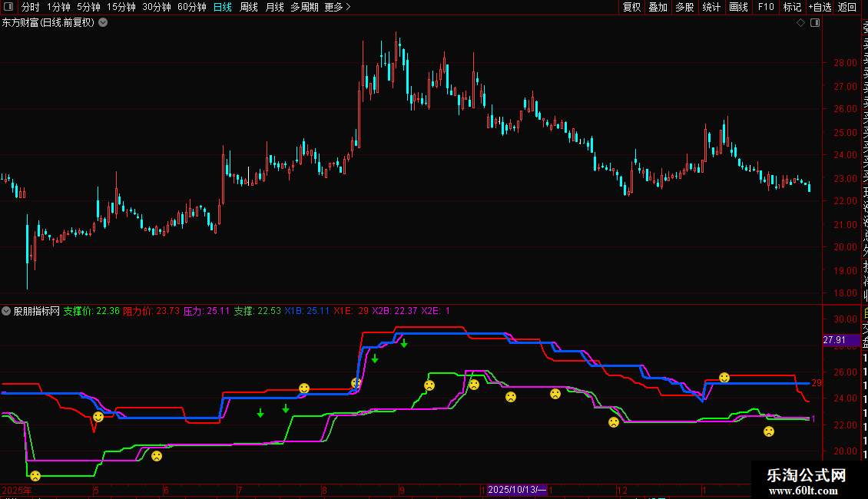Image resolution: width=868 pixels, height=499 pixels.
Task: Open the 统计 statistics tool
Action: (711, 7)
